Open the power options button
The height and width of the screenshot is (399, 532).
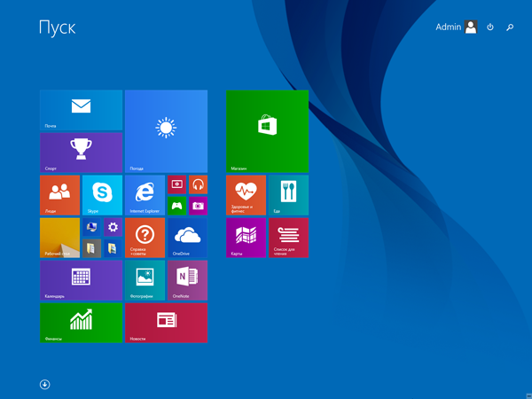490,27
